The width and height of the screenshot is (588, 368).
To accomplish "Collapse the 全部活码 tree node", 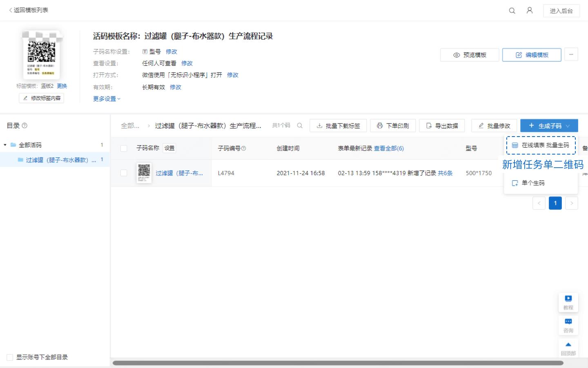I will 4,145.
